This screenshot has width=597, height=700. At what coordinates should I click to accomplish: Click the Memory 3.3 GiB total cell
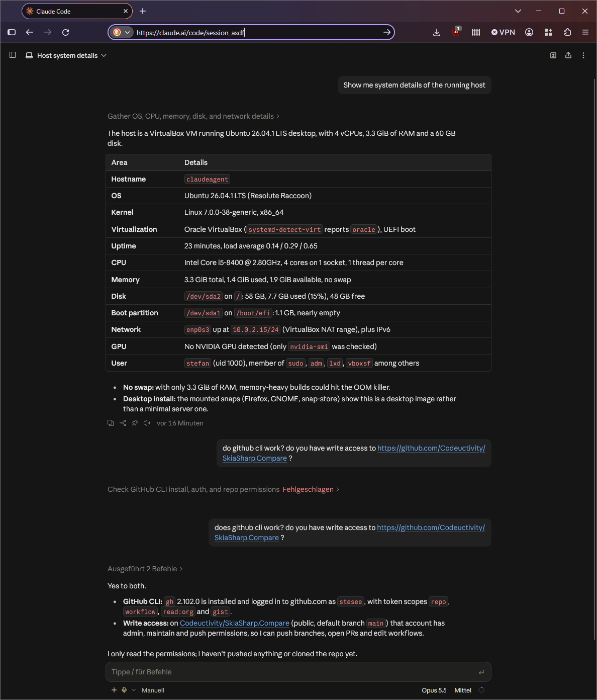[267, 280]
